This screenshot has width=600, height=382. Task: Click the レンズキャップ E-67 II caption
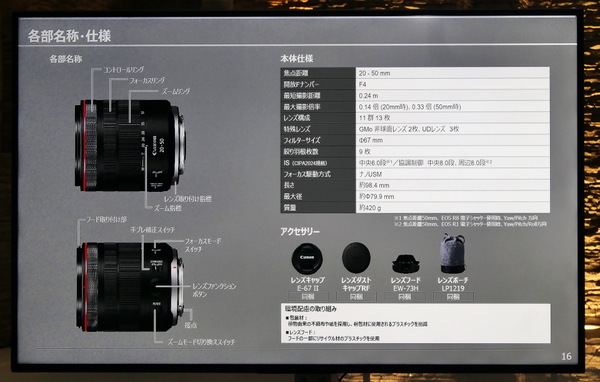[307, 284]
